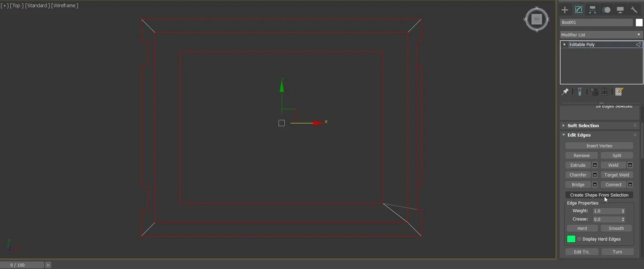This screenshot has height=269, width=644.
Task: Click the ViewCube compass N marker
Action: 537,8
